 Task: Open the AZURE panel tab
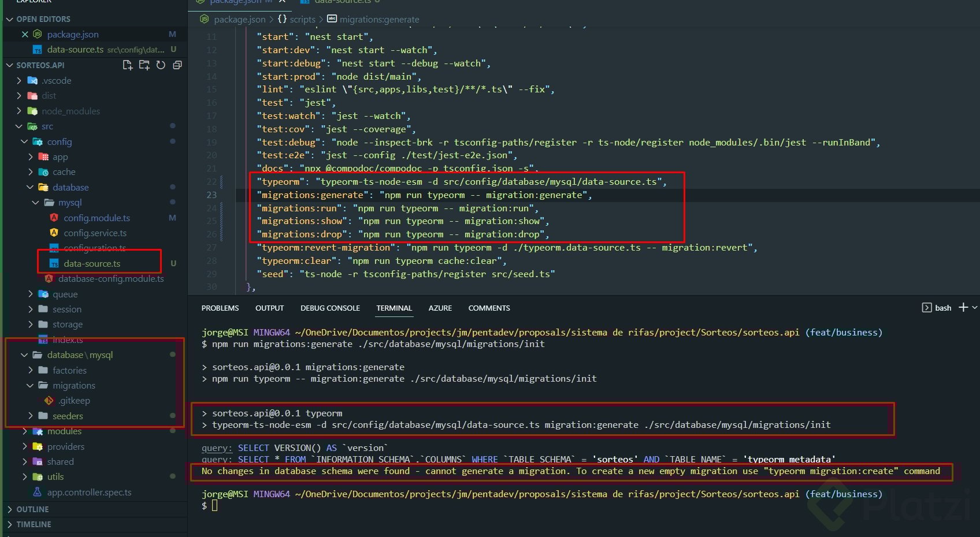[x=440, y=308]
